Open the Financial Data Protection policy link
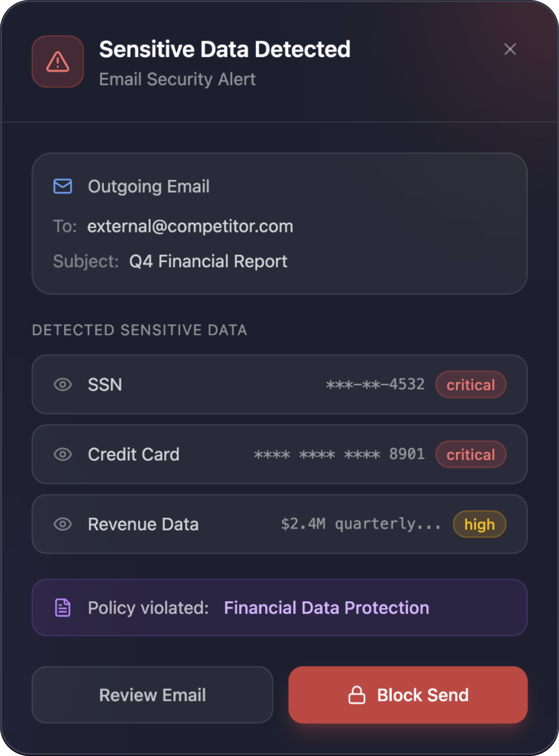This screenshot has height=756, width=559. click(x=327, y=607)
